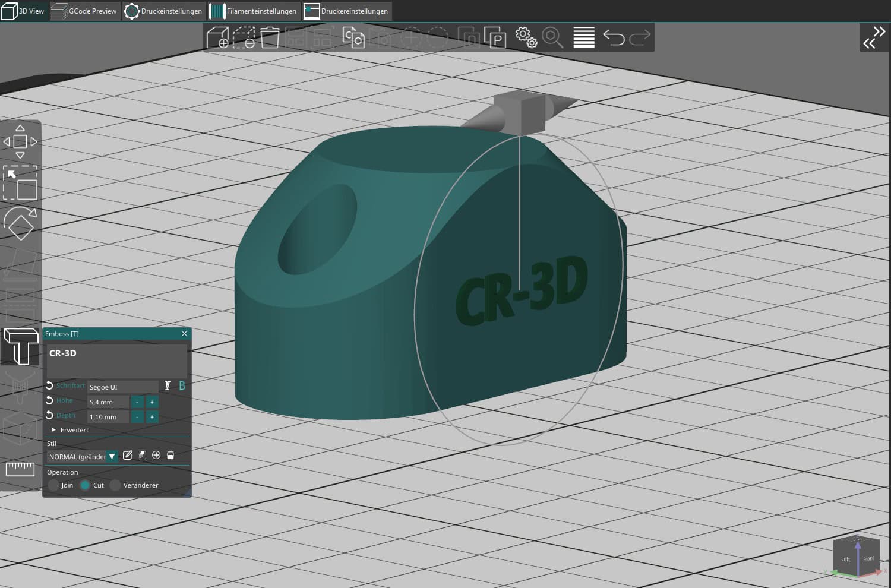
Task: Save the current style with floppy icon
Action: [x=142, y=455]
